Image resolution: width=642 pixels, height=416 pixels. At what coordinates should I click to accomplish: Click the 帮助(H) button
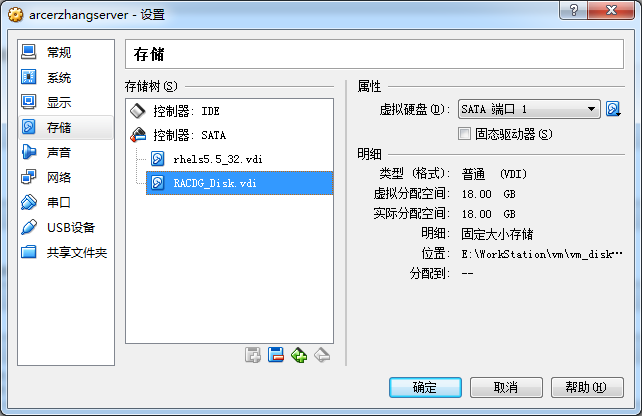[x=587, y=387]
